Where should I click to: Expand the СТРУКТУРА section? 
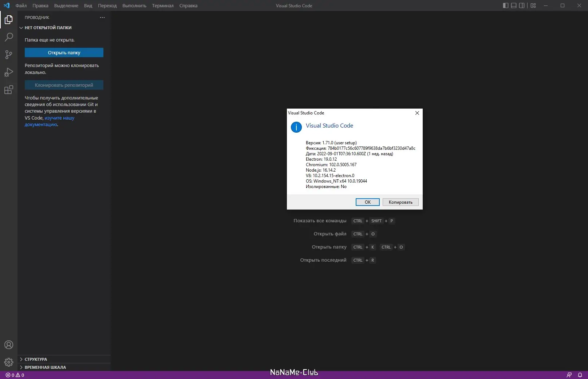pos(64,359)
